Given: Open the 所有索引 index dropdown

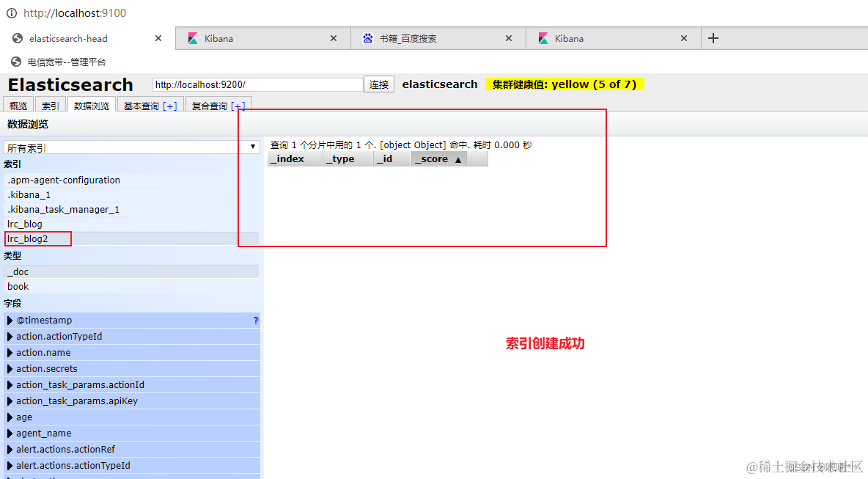Looking at the screenshot, I should [x=132, y=147].
